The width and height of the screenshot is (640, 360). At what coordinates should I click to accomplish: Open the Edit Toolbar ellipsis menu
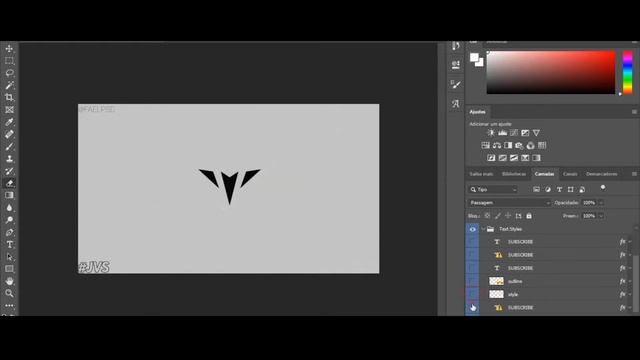point(9,305)
